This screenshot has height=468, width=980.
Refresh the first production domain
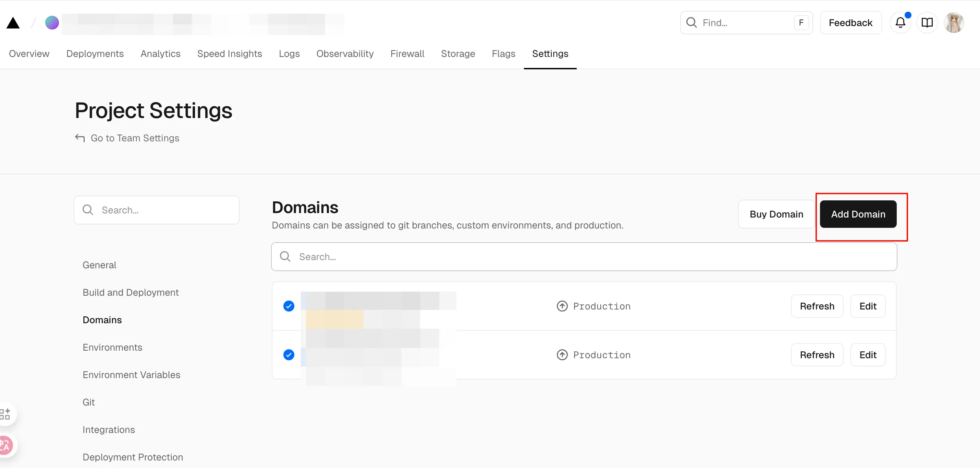point(817,306)
